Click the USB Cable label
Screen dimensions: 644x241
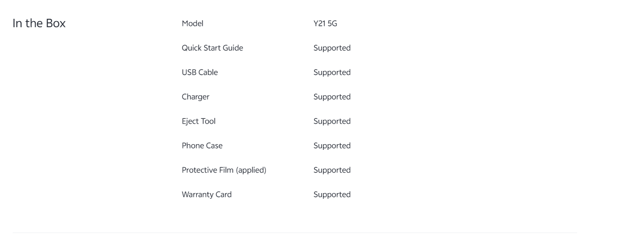click(x=199, y=72)
